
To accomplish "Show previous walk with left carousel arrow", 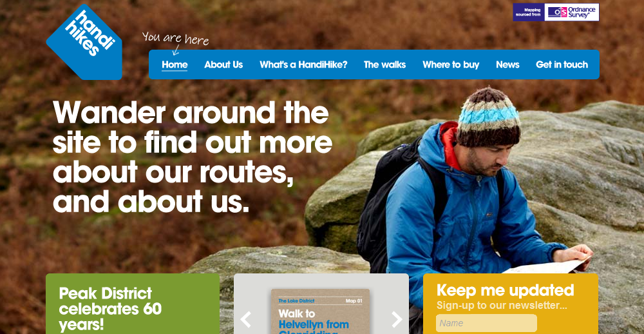I will tap(245, 319).
